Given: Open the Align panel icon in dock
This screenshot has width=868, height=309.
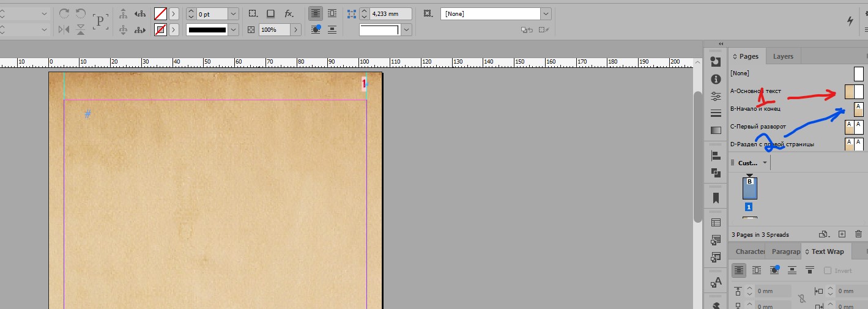Looking at the screenshot, I should pos(716,156).
